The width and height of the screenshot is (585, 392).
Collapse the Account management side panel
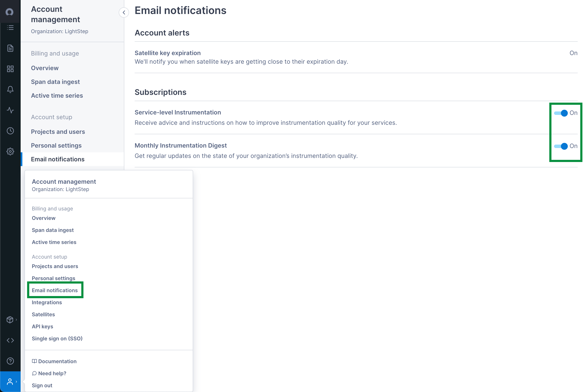pos(124,12)
